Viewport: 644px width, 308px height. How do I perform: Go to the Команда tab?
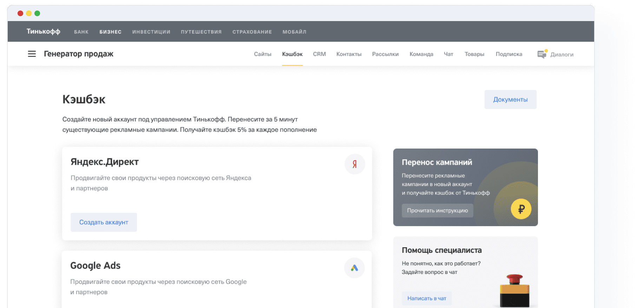(421, 54)
